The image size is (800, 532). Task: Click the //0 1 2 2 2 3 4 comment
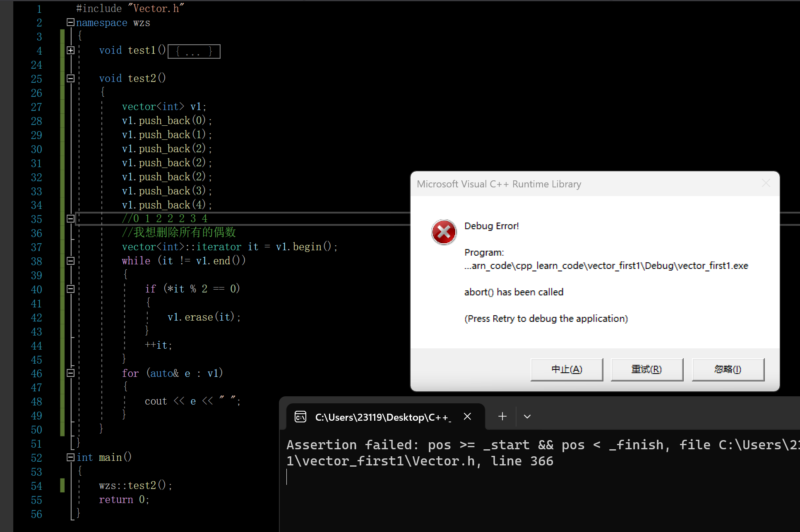point(165,219)
